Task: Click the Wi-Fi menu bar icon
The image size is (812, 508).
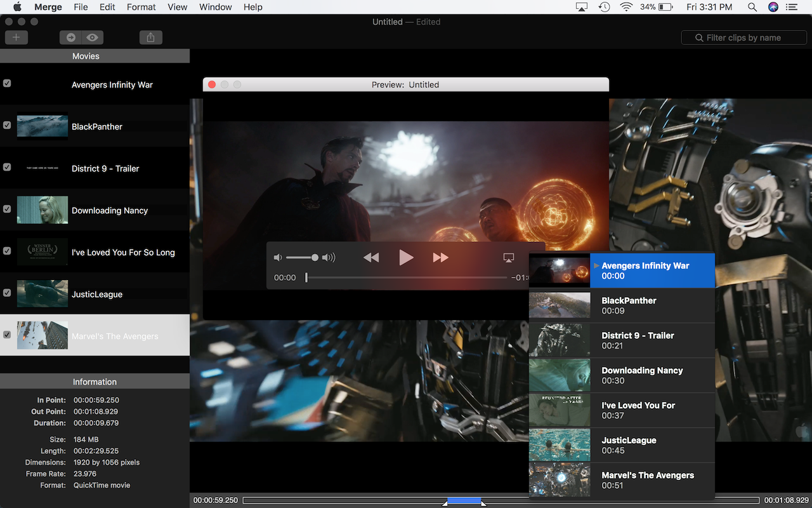Action: coord(626,7)
